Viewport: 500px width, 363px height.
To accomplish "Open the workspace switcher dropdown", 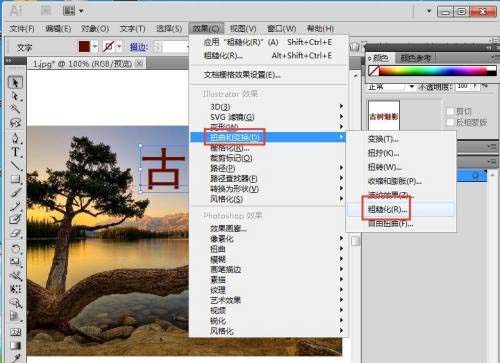I will [429, 11].
